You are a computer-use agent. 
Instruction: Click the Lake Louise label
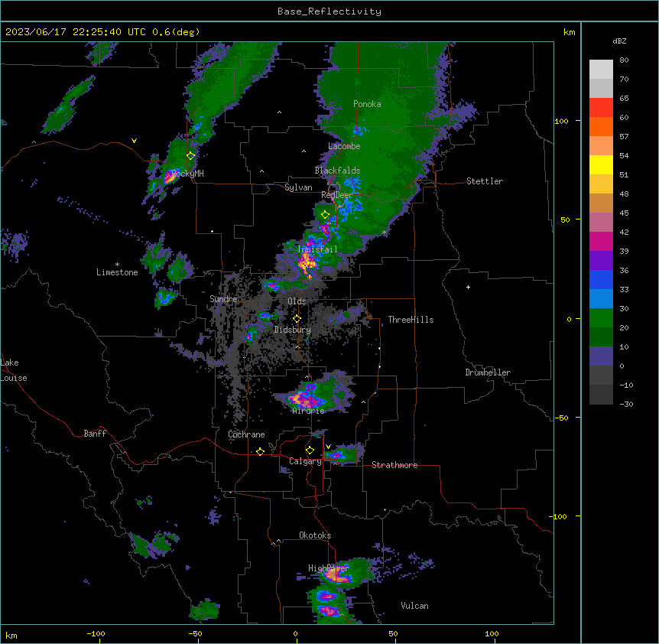[x=14, y=370]
